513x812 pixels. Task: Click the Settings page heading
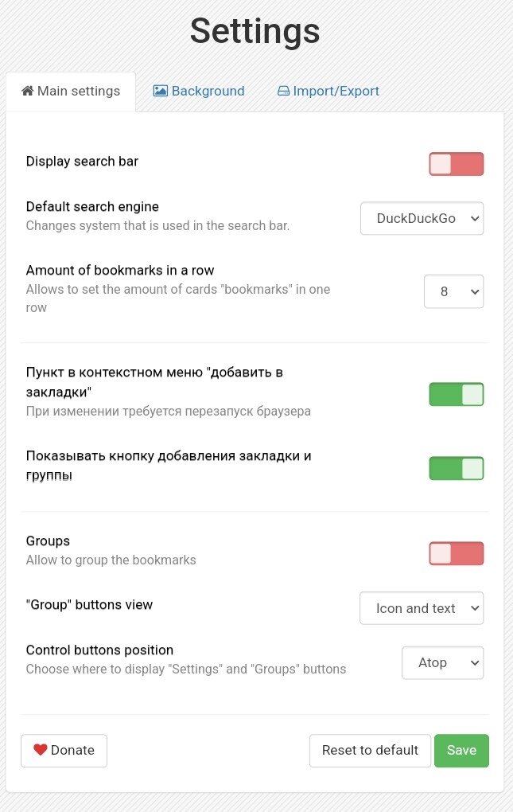pyautogui.click(x=255, y=32)
